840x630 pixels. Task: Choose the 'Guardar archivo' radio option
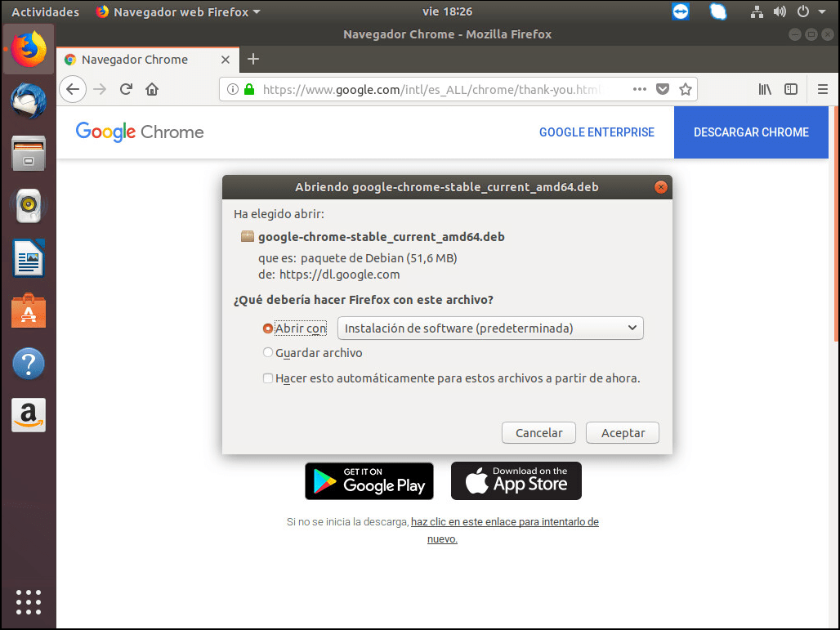[x=268, y=353]
